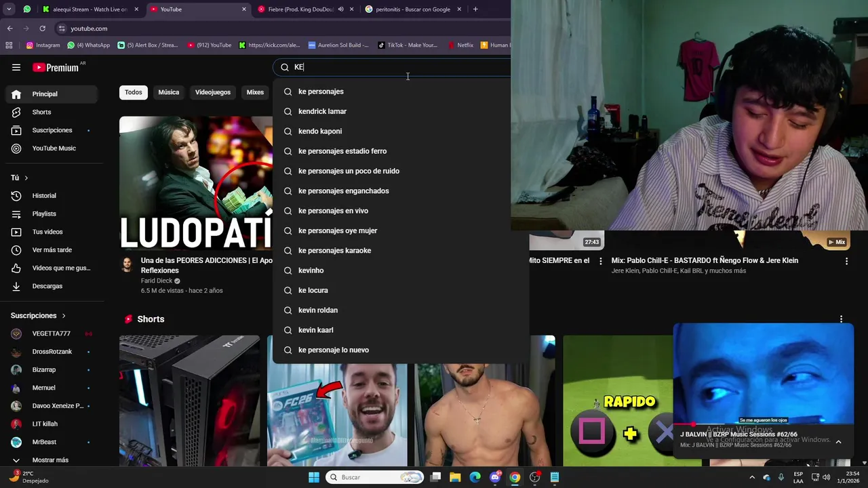The width and height of the screenshot is (868, 488).
Task: Open VEGETTA777 channel subscription
Action: [x=52, y=333]
